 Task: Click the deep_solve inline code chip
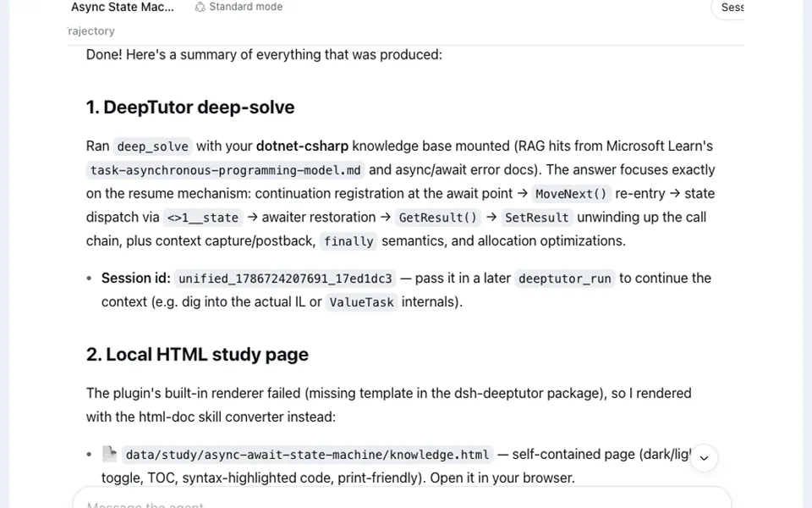[153, 146]
